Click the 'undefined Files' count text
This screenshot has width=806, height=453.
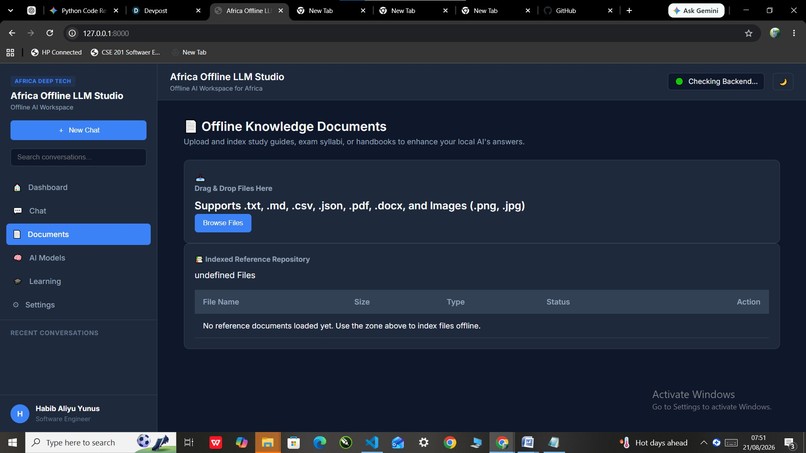pos(225,275)
